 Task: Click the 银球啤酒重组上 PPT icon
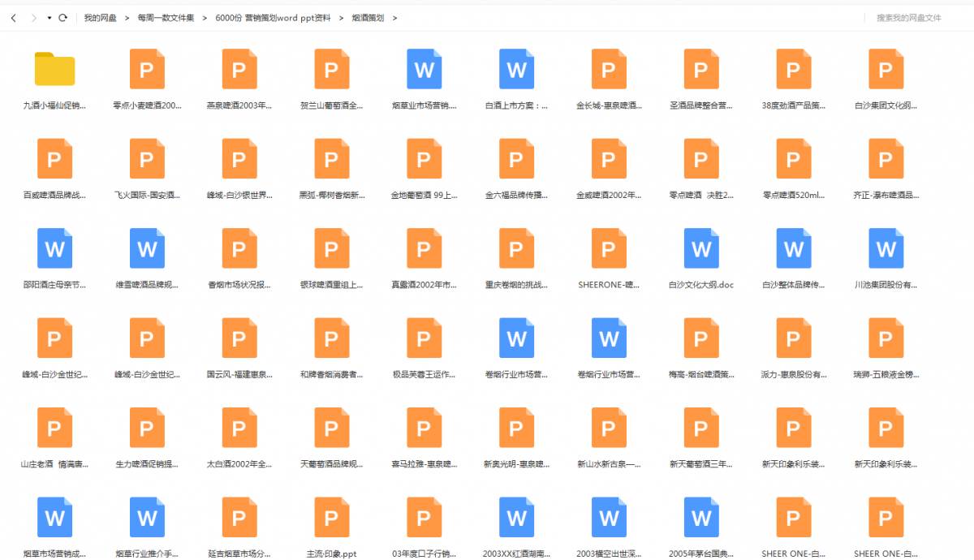(332, 248)
